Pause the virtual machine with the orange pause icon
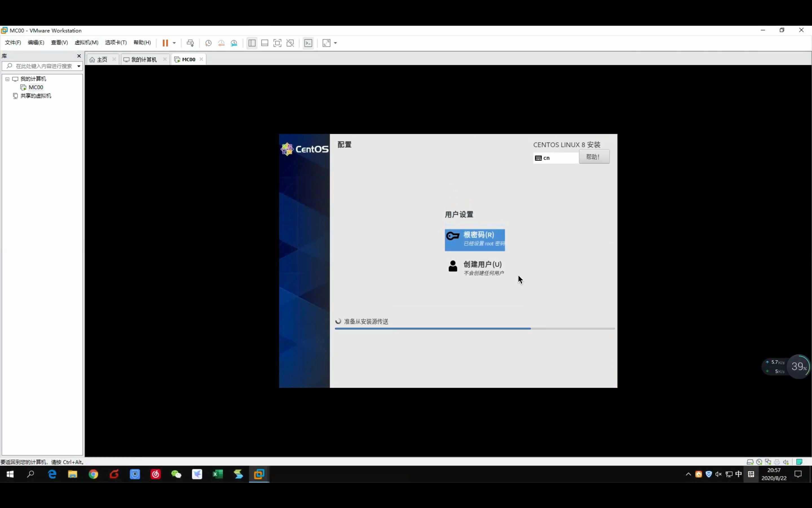 [165, 43]
